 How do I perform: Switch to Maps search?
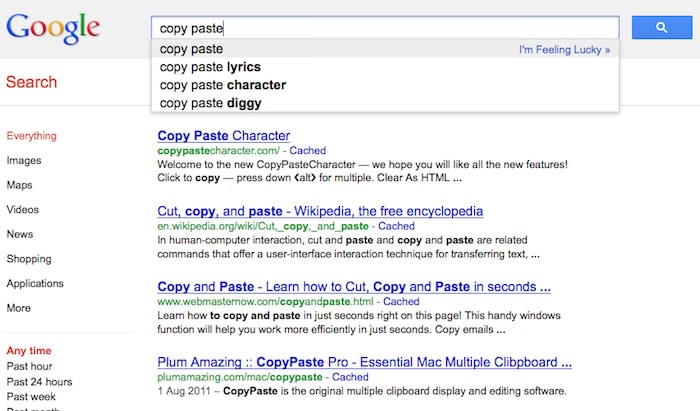[19, 185]
